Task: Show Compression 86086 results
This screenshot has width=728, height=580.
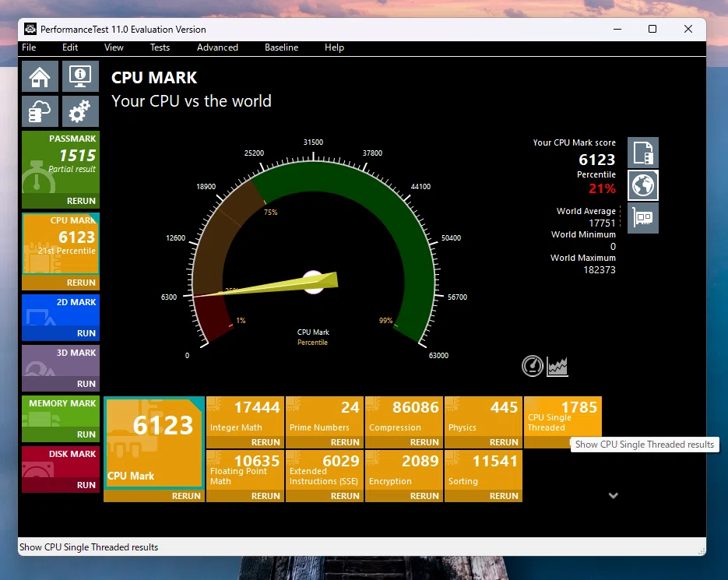Action: pos(404,417)
